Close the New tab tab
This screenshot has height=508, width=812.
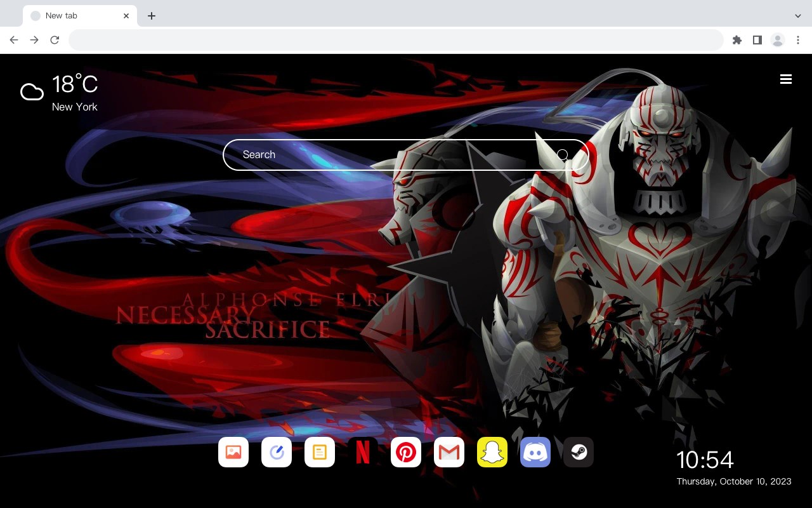(126, 16)
